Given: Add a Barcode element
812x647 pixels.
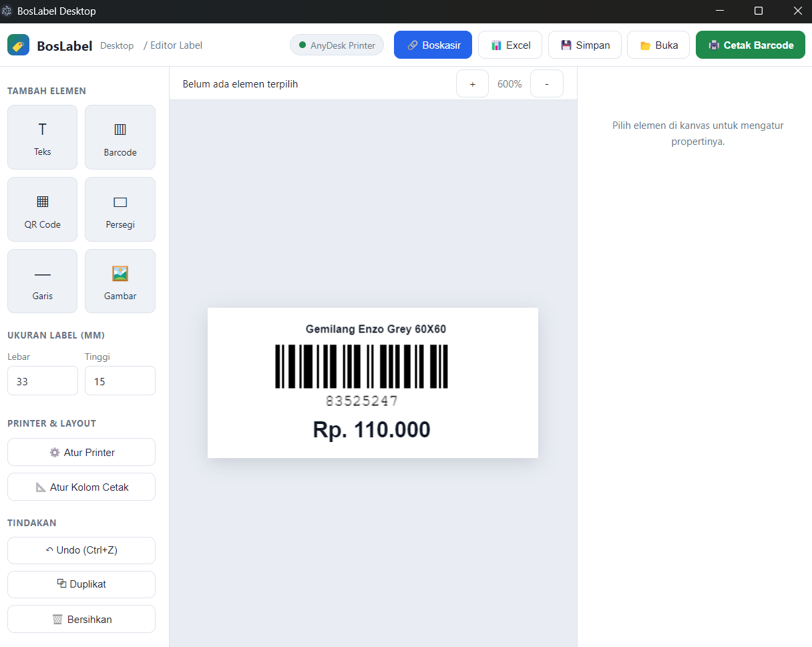Looking at the screenshot, I should click(120, 137).
